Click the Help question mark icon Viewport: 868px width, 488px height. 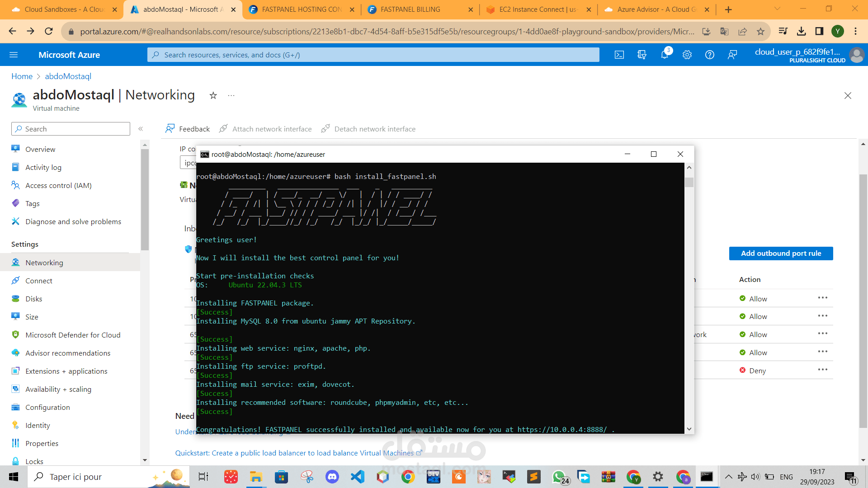709,55
